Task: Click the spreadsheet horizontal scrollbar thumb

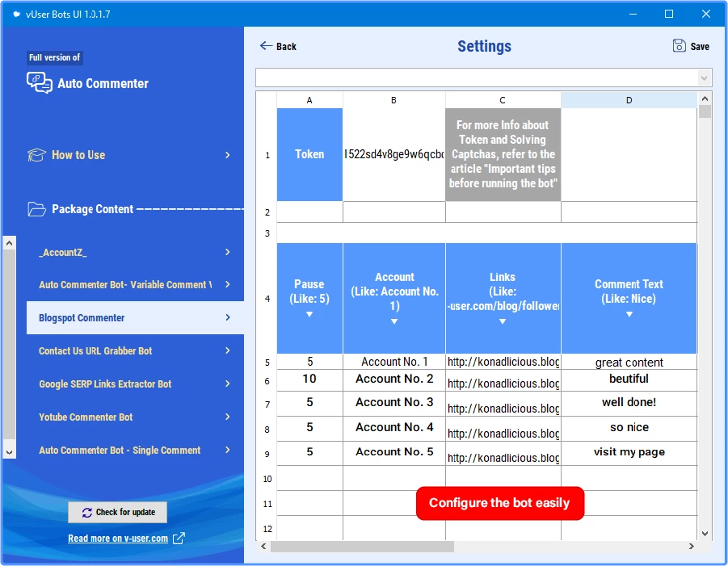Action: (362, 547)
